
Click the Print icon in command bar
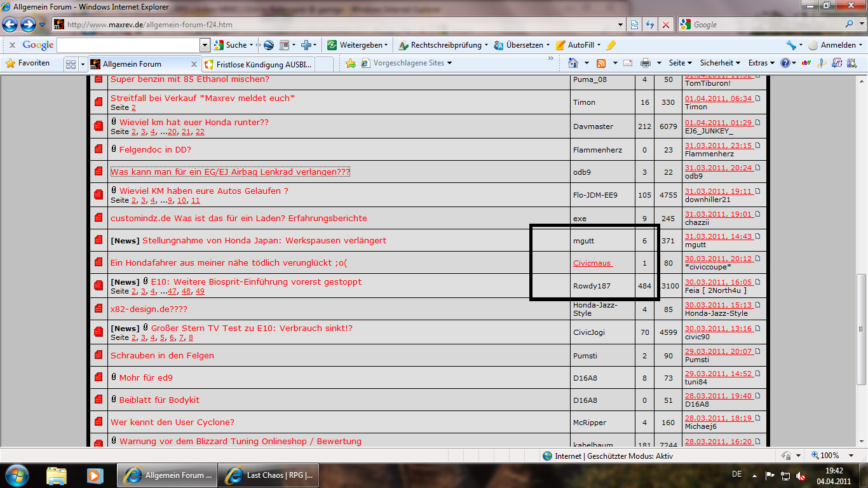point(646,63)
